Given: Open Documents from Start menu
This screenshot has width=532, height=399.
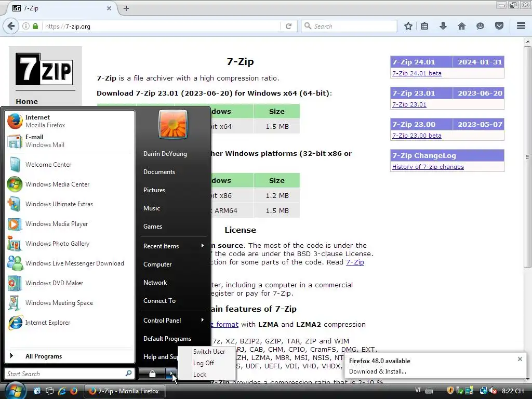Looking at the screenshot, I should [x=174, y=171].
